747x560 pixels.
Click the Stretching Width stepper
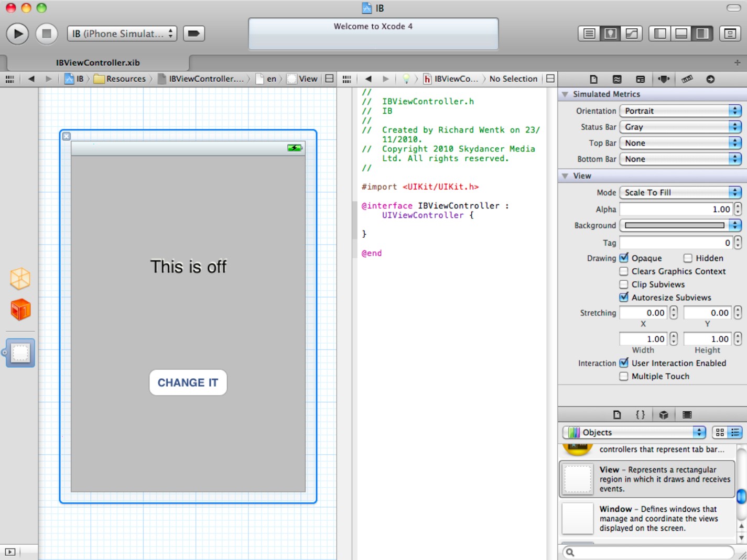[x=674, y=339]
